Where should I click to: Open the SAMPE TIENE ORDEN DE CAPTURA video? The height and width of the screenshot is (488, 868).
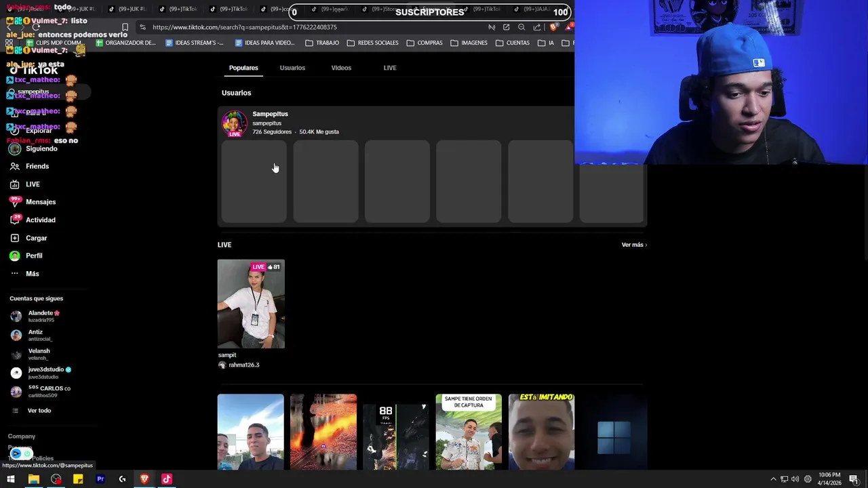[469, 432]
